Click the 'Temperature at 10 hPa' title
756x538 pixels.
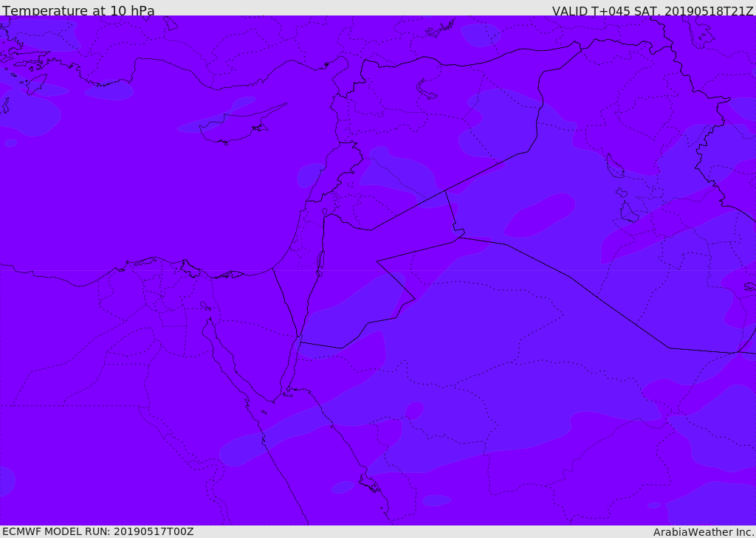[x=78, y=10]
